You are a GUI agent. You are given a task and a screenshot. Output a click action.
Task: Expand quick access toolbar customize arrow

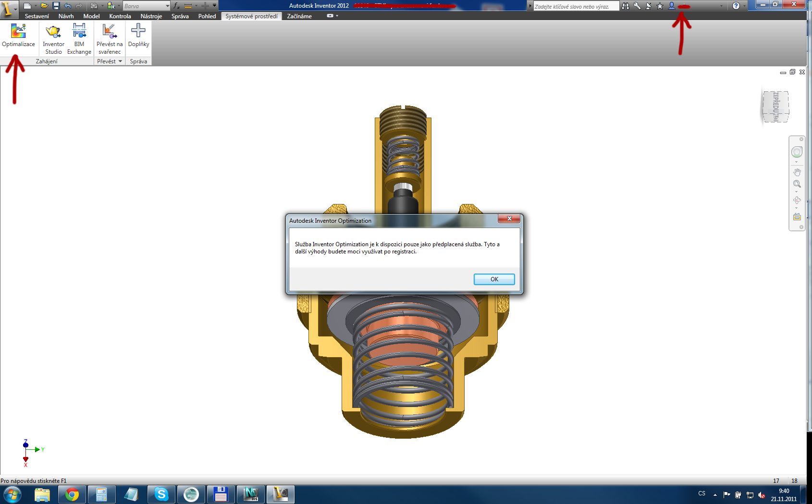point(214,6)
